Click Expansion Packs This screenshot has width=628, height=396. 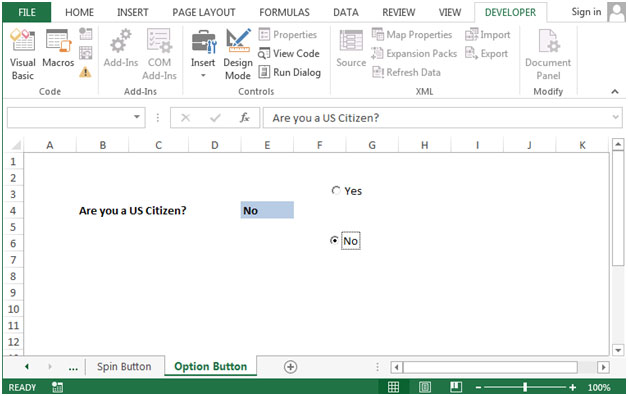[414, 53]
